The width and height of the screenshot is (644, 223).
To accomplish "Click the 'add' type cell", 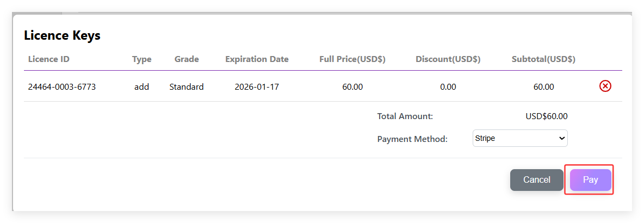I will tap(141, 86).
